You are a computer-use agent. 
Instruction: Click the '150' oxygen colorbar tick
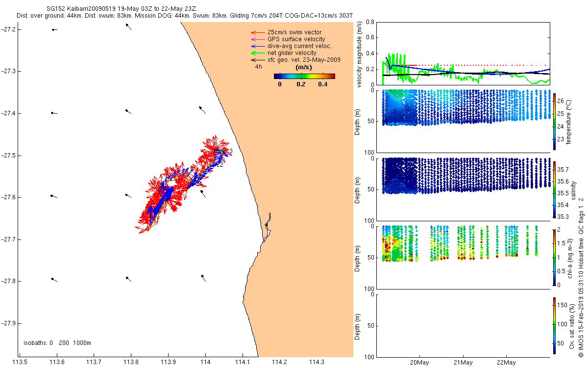pos(562,305)
